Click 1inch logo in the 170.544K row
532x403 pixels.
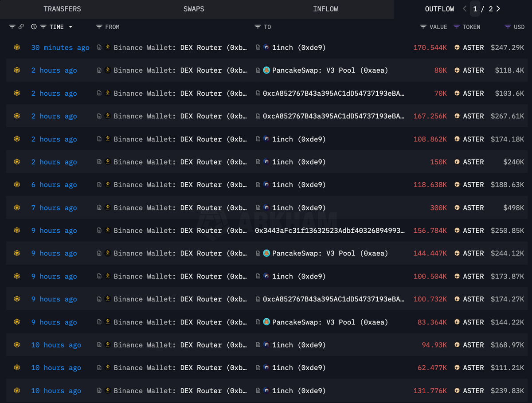tap(266, 47)
